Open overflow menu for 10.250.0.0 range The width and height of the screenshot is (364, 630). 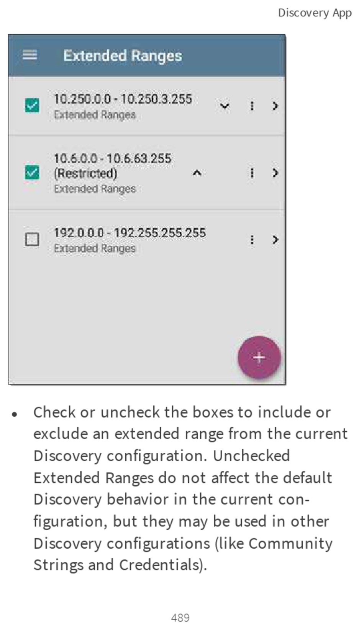point(252,106)
